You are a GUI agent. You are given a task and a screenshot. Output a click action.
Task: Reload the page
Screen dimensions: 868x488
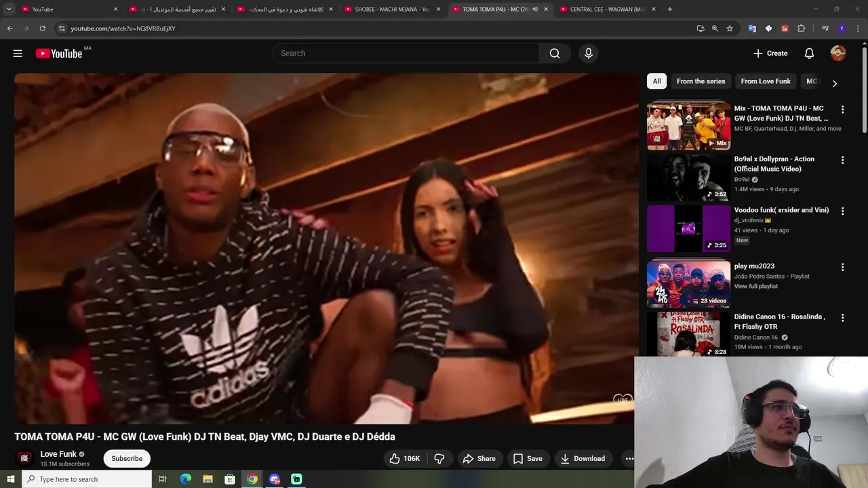[x=42, y=28]
